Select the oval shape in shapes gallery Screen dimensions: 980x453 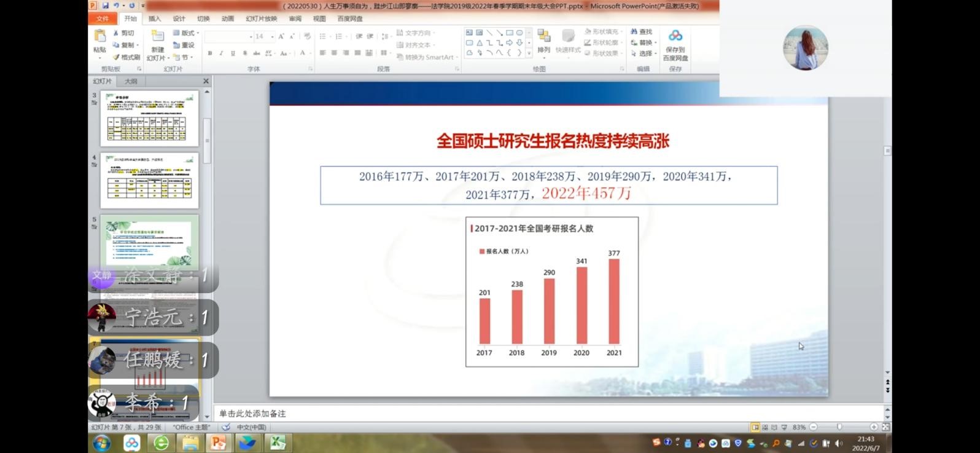click(519, 33)
